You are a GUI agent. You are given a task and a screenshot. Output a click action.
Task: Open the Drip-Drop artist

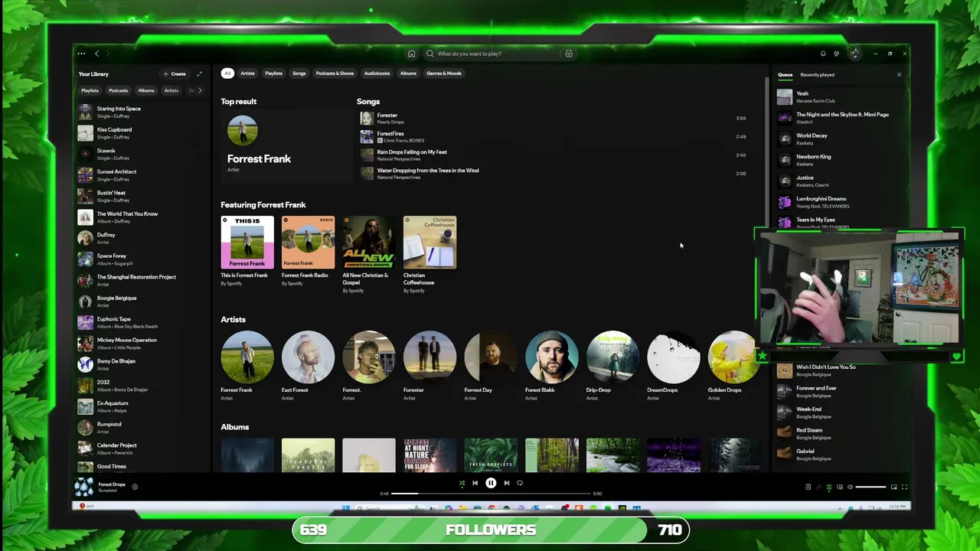pos(612,366)
